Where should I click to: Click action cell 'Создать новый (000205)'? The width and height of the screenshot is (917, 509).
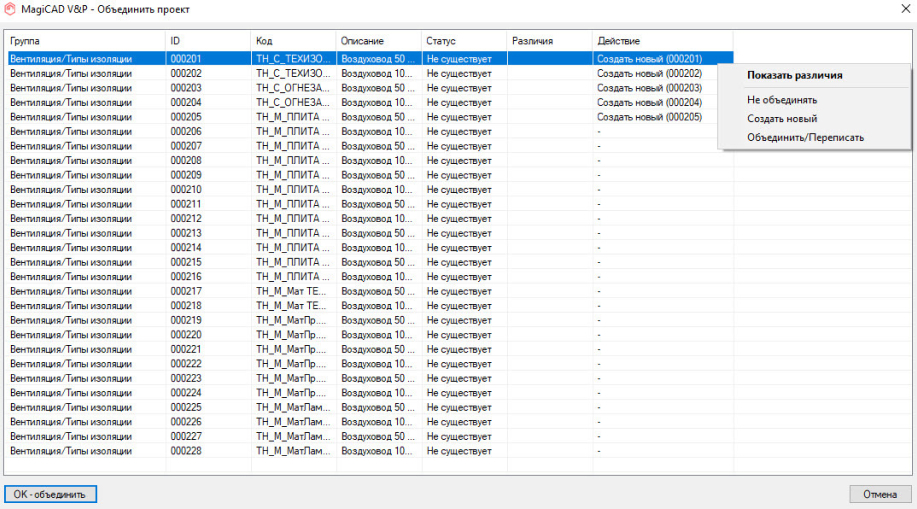click(649, 117)
